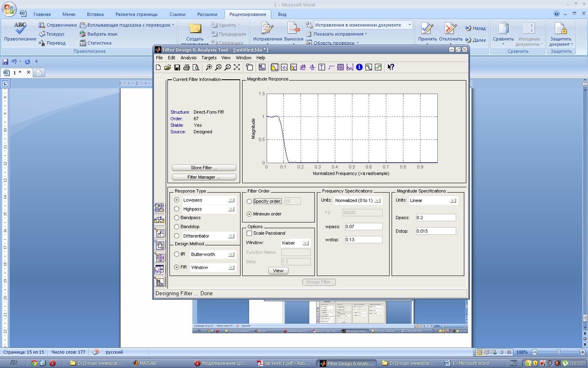Image resolution: width=588 pixels, height=368 pixels.
Task: Enable the Scale Passband checkbox
Action: pos(249,233)
